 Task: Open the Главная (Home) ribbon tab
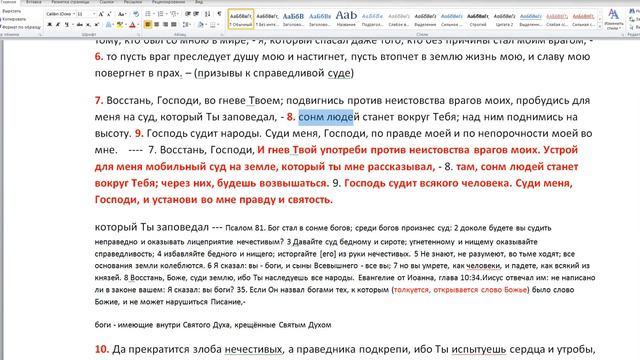pyautogui.click(x=9, y=2)
